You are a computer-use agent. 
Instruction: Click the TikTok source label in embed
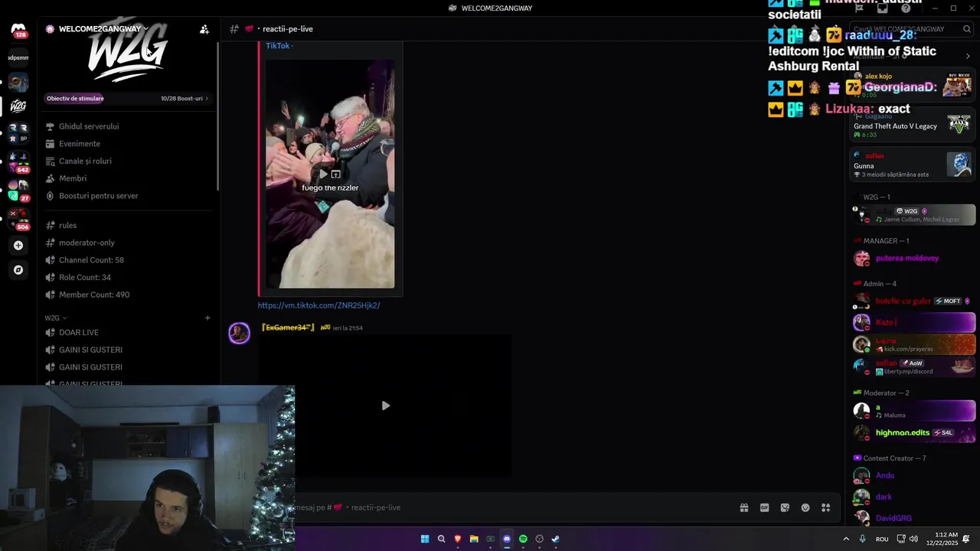278,46
